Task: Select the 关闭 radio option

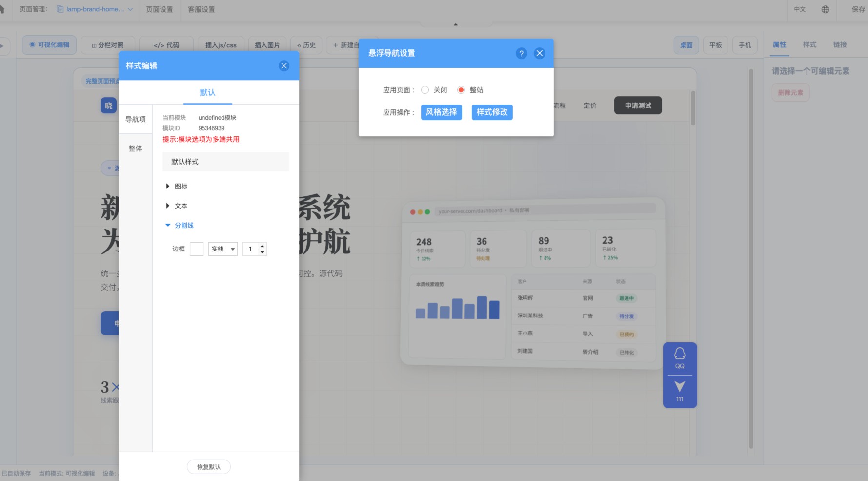Action: pos(425,90)
